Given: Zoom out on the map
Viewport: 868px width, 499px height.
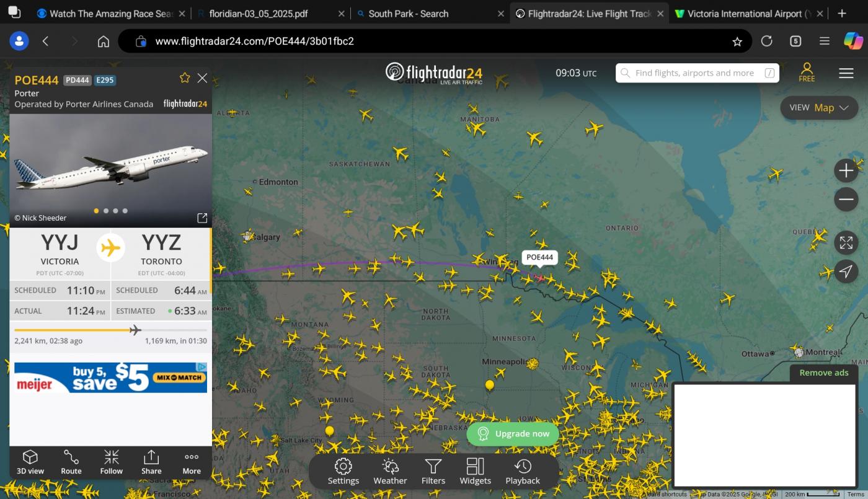Looking at the screenshot, I should [846, 200].
